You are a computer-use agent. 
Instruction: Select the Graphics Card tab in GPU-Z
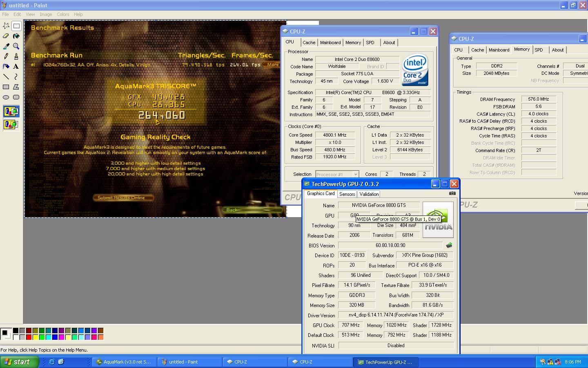pos(321,193)
